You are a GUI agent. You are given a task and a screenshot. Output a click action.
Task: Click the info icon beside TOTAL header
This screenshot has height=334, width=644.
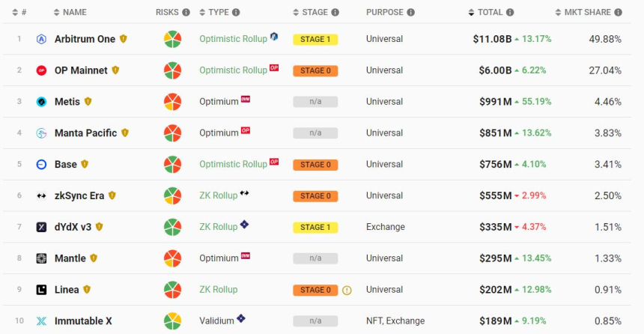pyautogui.click(x=510, y=13)
